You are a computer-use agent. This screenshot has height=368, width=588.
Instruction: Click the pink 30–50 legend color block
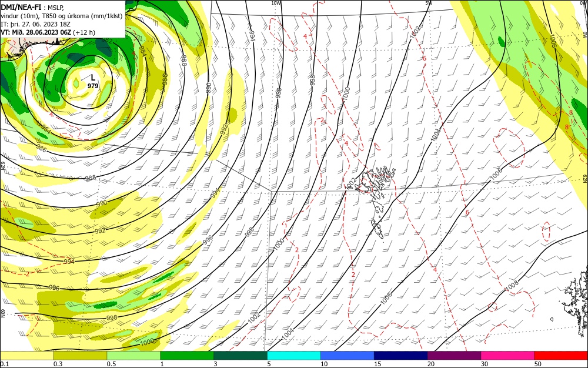point(508,356)
